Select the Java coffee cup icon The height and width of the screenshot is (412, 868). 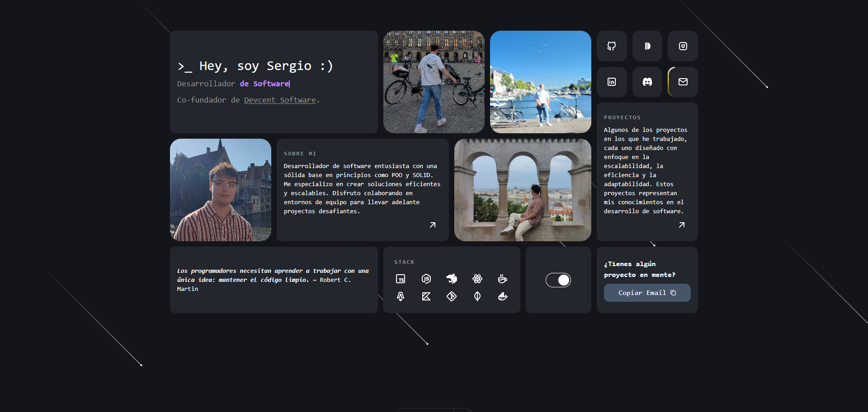pos(503,279)
